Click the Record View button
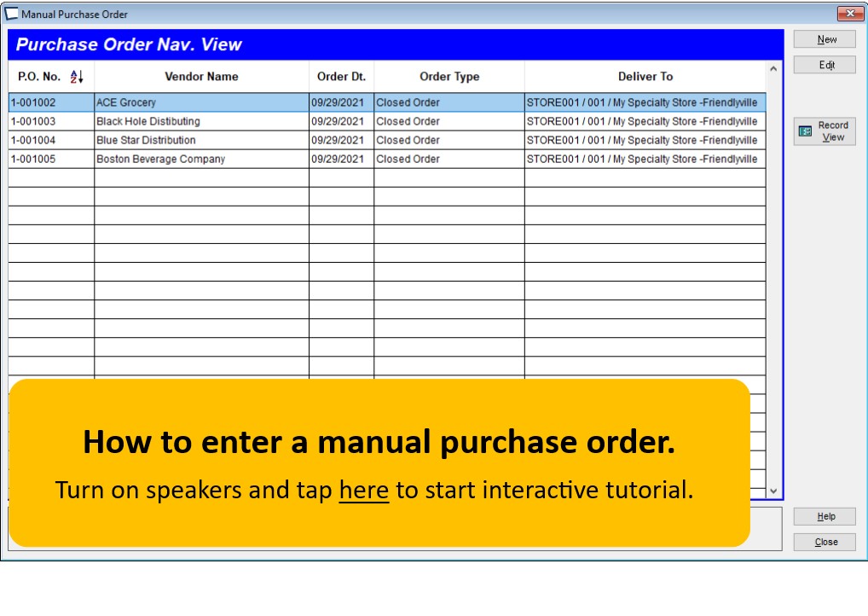The image size is (868, 616). 825,131
